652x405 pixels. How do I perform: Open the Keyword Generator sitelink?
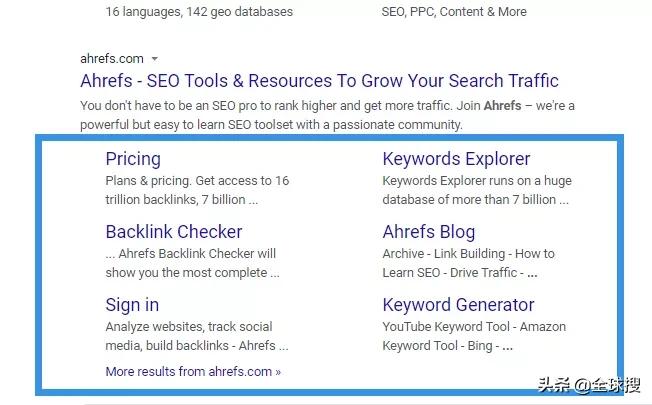coord(458,305)
